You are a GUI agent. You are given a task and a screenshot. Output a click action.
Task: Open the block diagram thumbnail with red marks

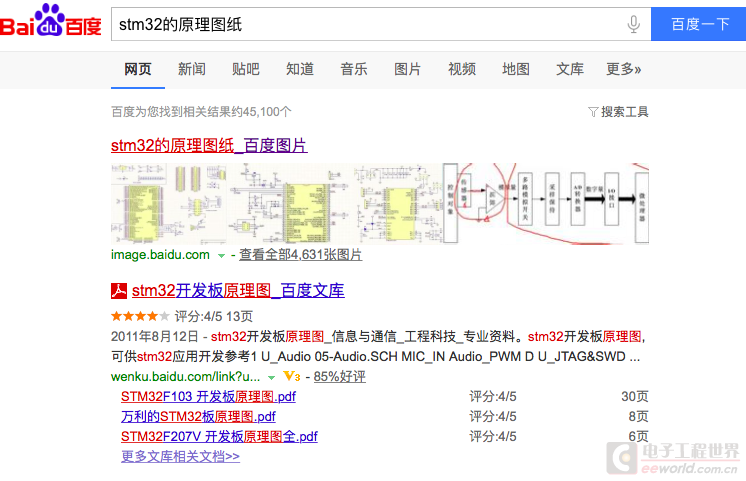(x=546, y=204)
